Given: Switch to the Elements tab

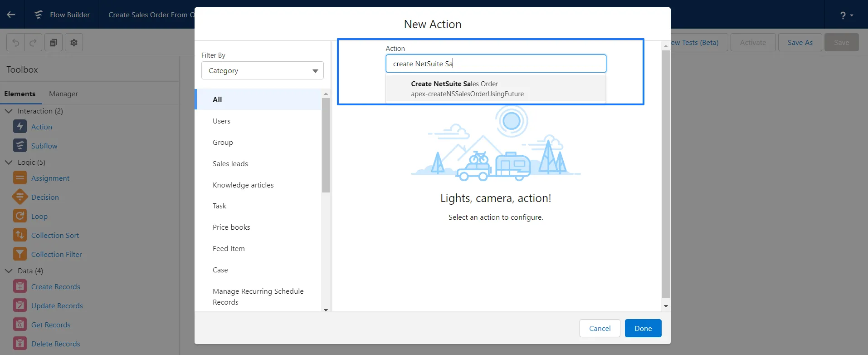Looking at the screenshot, I should click(20, 94).
